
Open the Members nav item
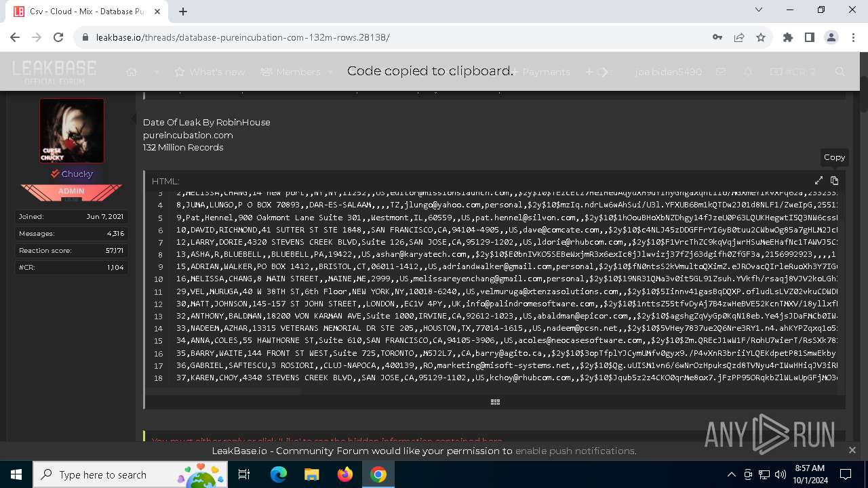pyautogui.click(x=290, y=72)
